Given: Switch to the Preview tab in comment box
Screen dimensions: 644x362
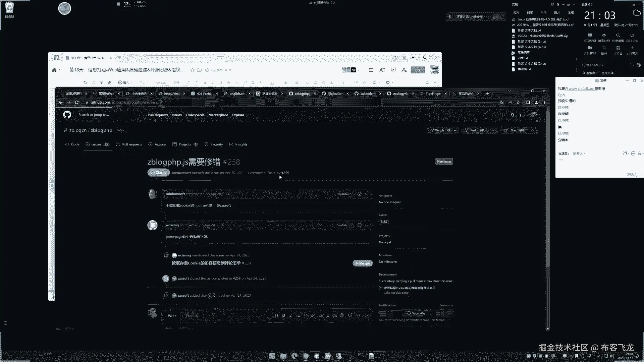Looking at the screenshot, I should [192, 316].
